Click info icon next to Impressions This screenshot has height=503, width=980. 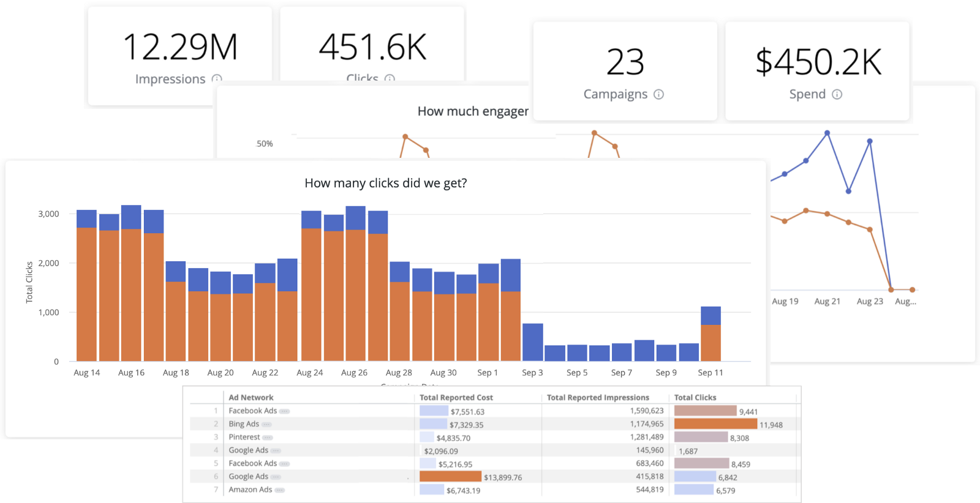(x=217, y=79)
